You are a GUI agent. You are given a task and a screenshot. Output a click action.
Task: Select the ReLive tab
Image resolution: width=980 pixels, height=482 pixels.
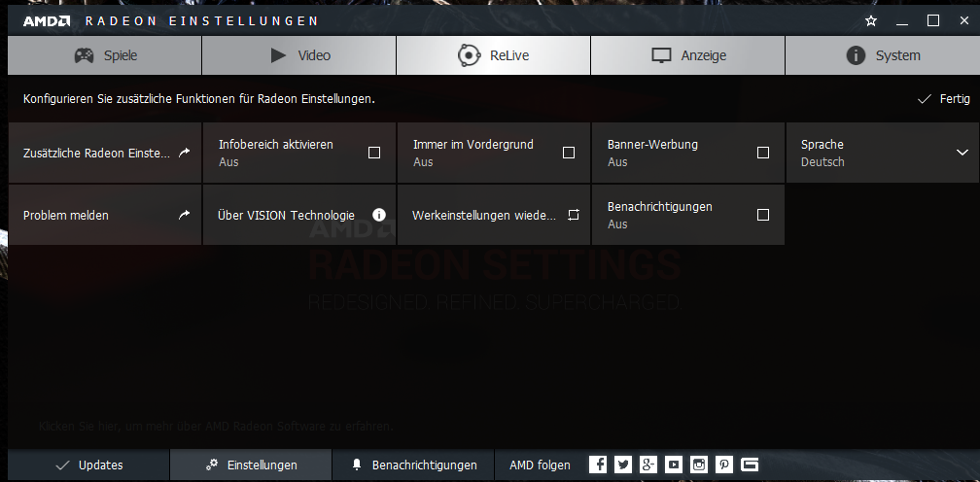click(493, 55)
